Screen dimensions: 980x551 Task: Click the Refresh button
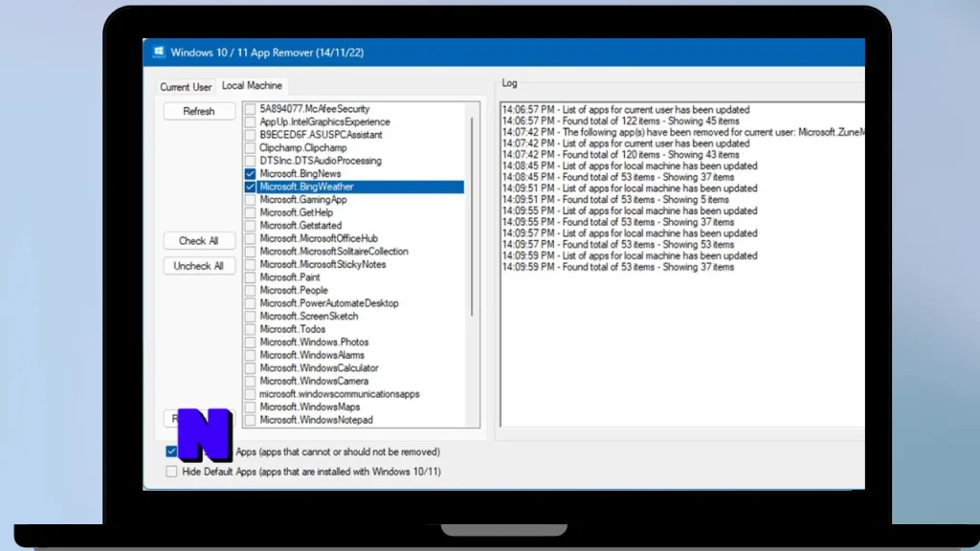coord(199,111)
